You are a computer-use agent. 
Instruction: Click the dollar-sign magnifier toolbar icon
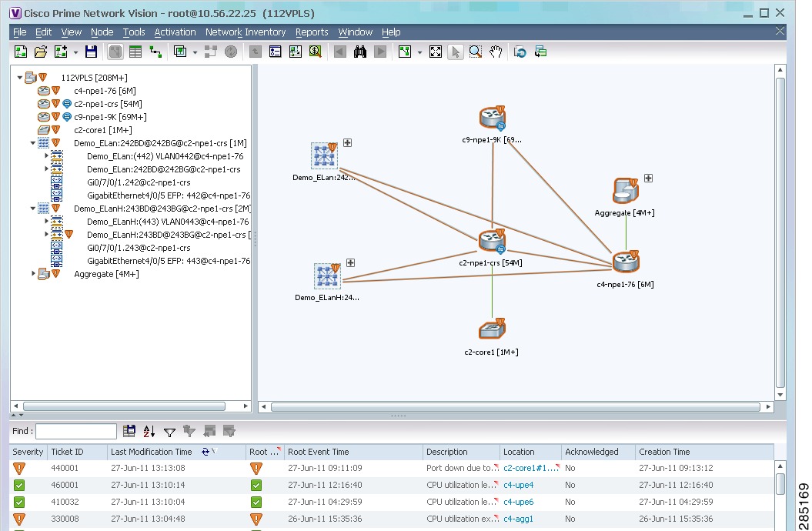pyautogui.click(x=316, y=52)
